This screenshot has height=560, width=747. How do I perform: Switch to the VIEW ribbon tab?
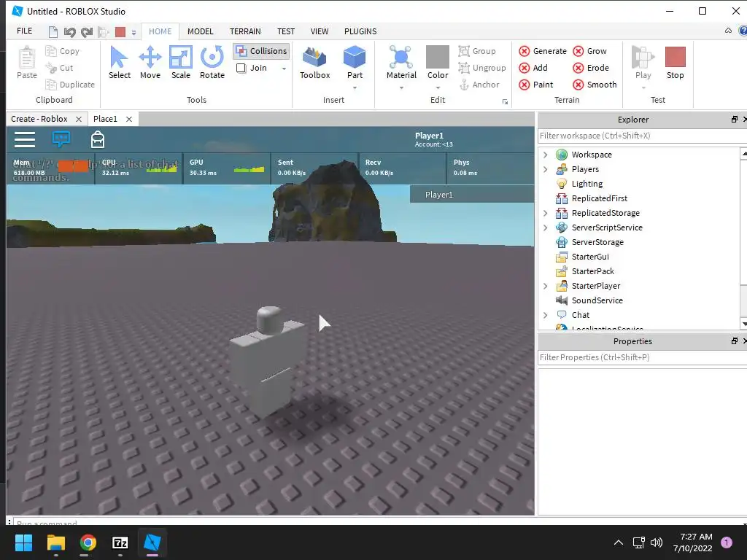[320, 31]
